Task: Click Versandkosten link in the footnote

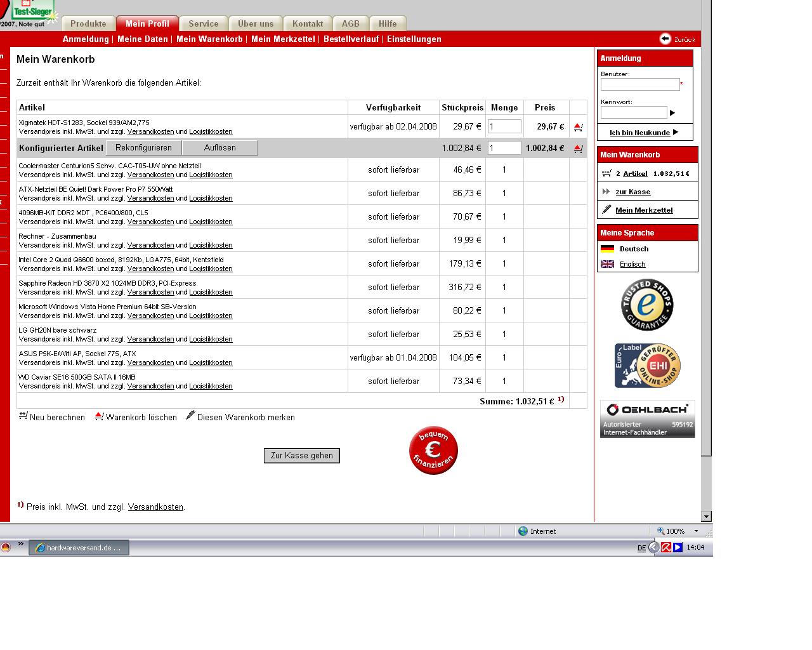Action: click(x=155, y=507)
